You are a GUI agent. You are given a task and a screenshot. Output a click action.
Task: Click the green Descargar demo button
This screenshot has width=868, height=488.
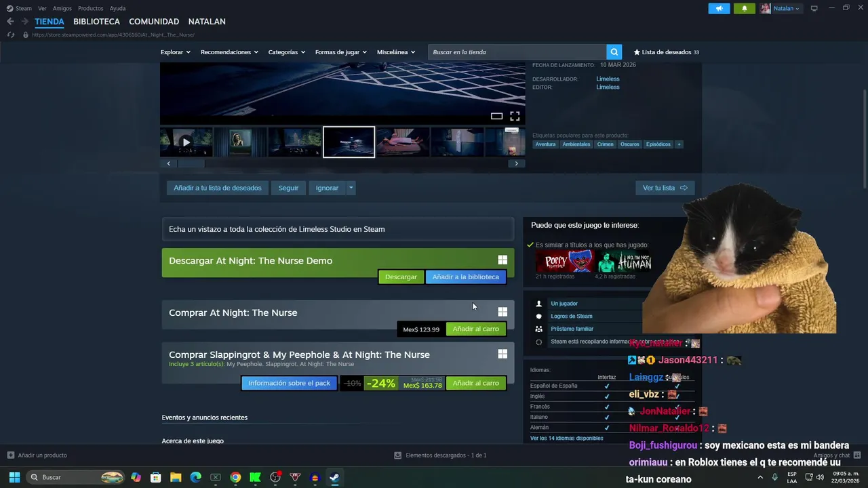click(x=401, y=277)
